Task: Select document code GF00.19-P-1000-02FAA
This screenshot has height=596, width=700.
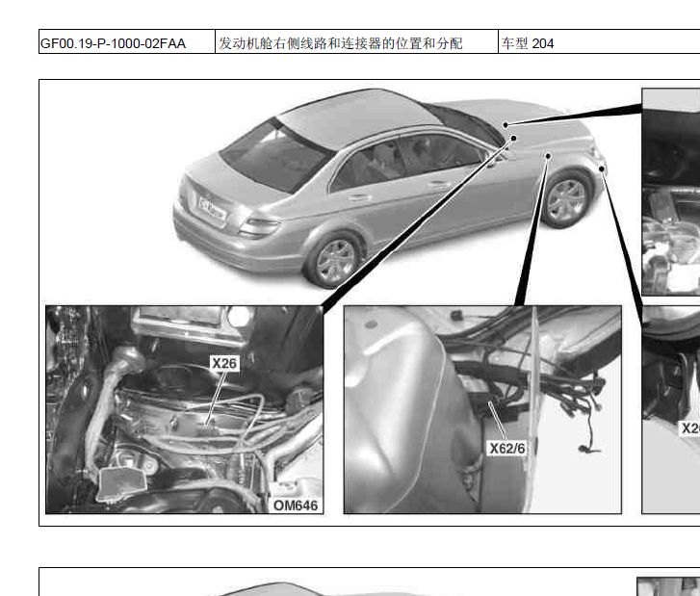Action: click(x=113, y=43)
